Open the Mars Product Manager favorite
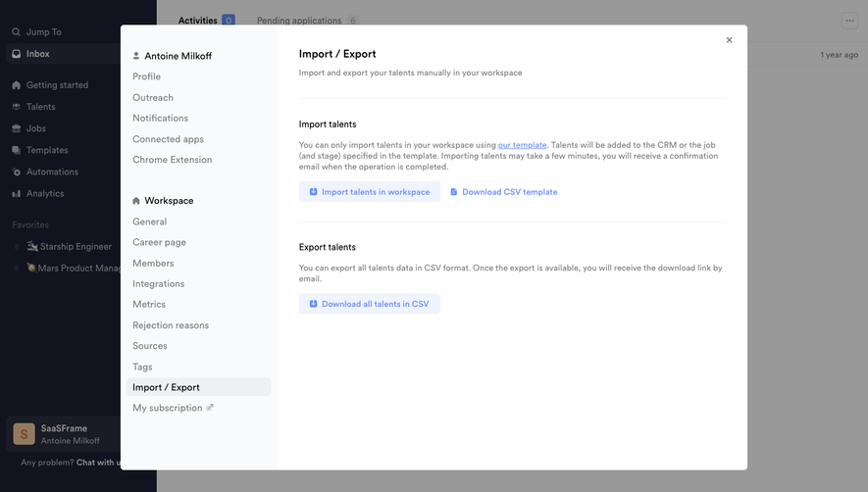The width and height of the screenshot is (868, 492). coord(74,268)
